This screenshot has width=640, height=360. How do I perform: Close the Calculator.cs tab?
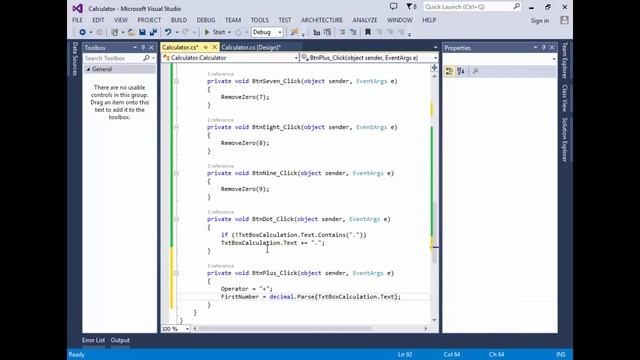coord(214,47)
